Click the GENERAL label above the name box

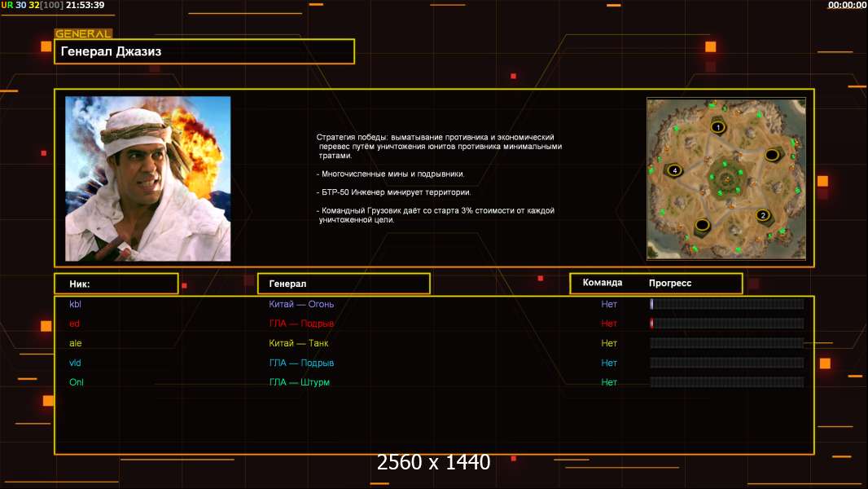83,34
